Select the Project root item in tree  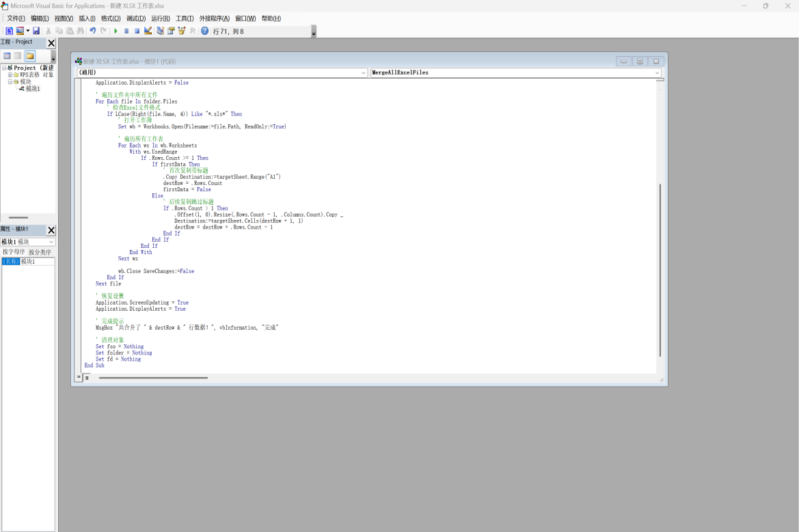33,68
